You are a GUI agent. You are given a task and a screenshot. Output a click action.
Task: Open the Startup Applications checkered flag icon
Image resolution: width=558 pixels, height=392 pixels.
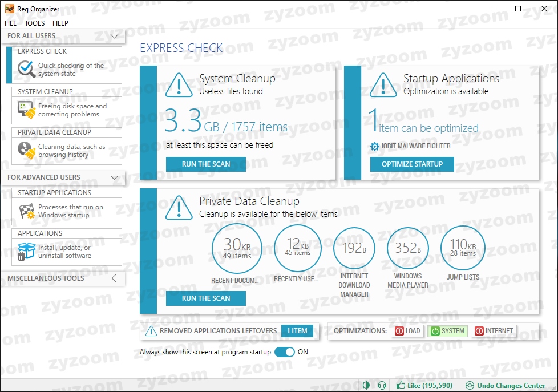(26, 211)
